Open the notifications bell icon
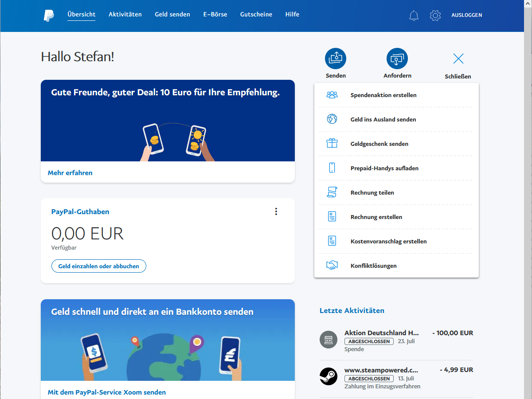This screenshot has height=399, width=532. [x=414, y=16]
